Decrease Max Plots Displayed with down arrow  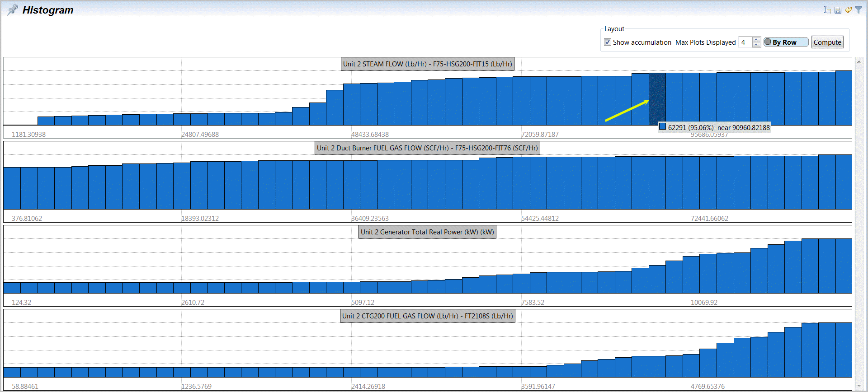tap(756, 45)
